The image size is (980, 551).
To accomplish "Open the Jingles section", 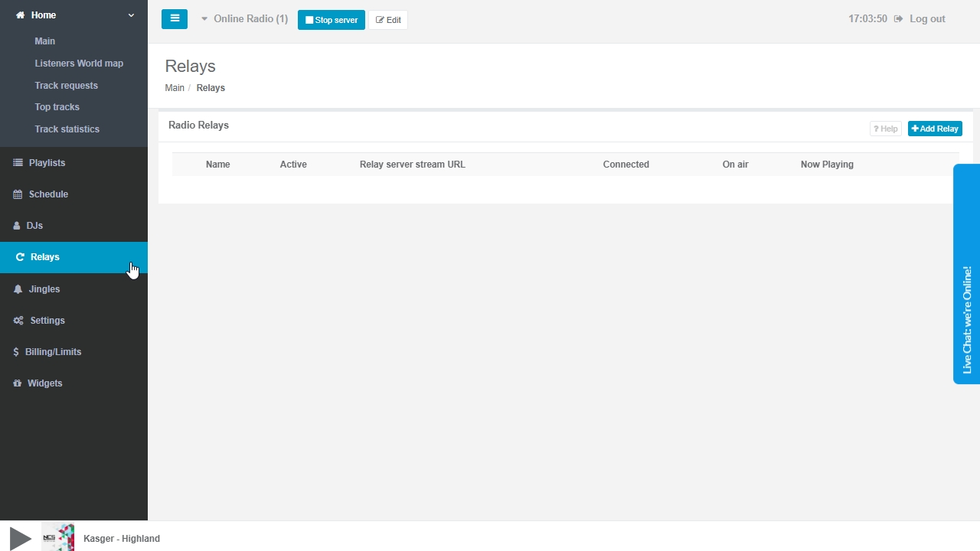I will pos(73,289).
